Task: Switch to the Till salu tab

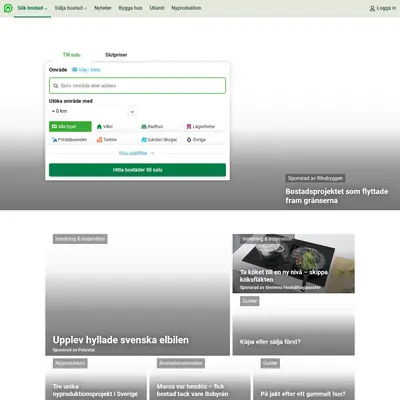Action: tap(72, 55)
